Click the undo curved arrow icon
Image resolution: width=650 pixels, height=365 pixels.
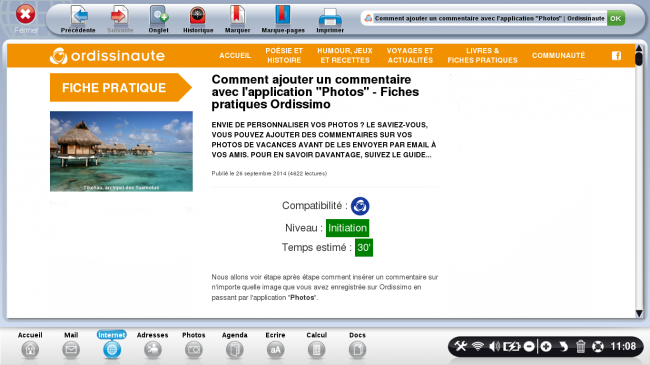(563, 346)
